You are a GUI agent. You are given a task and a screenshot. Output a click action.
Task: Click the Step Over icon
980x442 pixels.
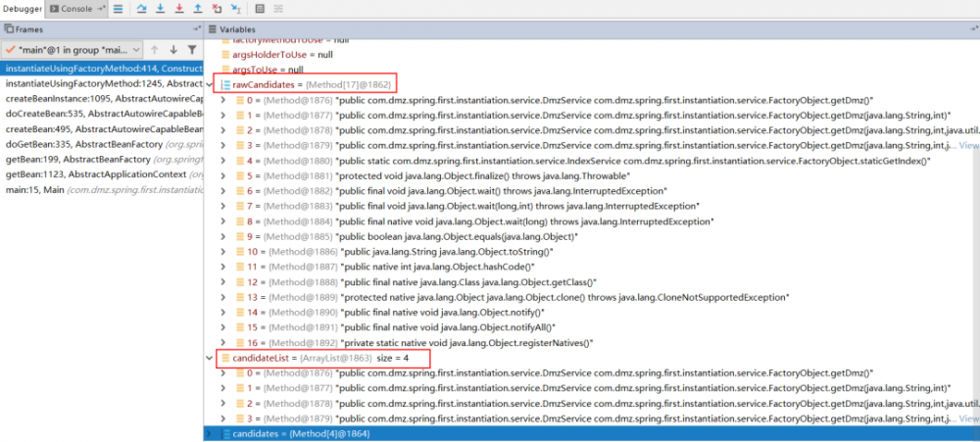pyautogui.click(x=141, y=9)
